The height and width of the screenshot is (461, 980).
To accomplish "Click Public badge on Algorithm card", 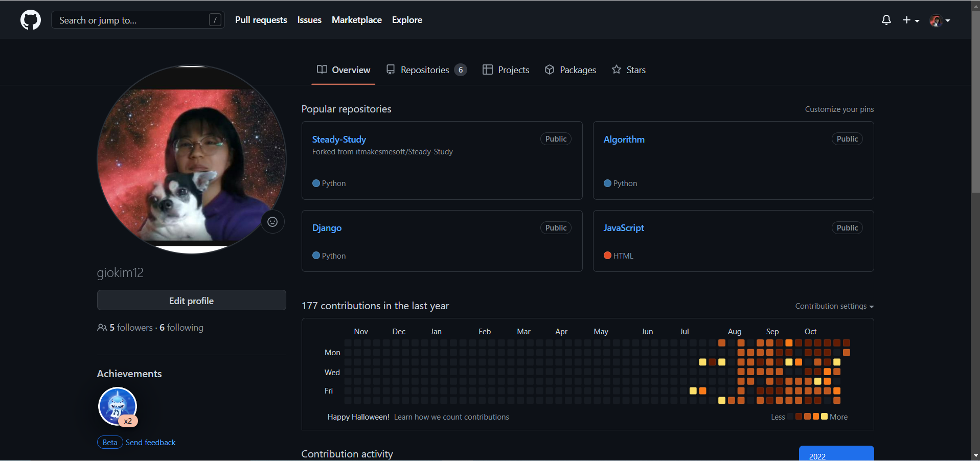I will pyautogui.click(x=847, y=139).
